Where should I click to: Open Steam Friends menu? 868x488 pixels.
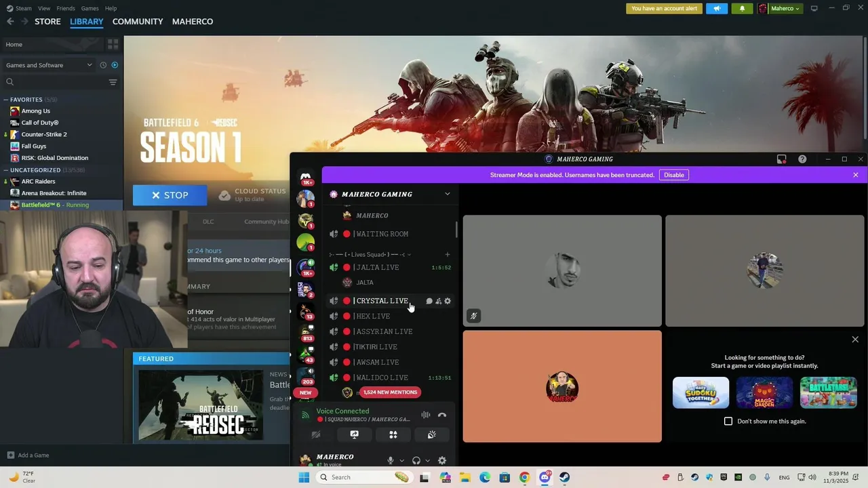point(66,8)
